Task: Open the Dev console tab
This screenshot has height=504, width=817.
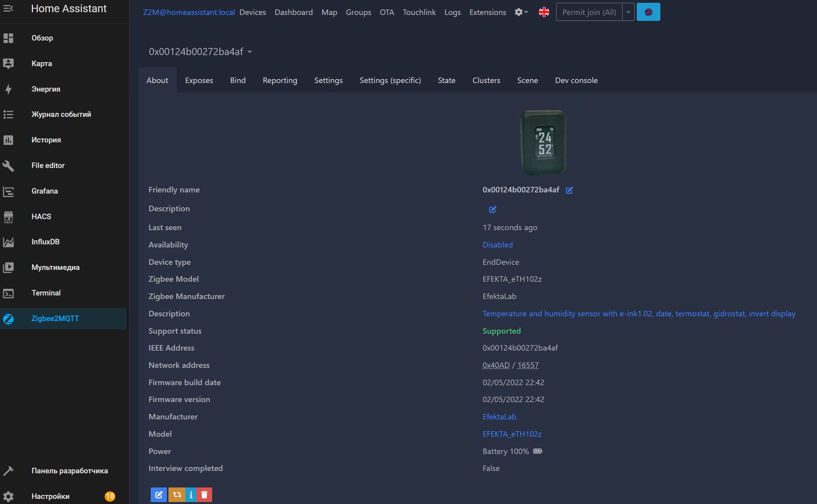Action: click(576, 80)
